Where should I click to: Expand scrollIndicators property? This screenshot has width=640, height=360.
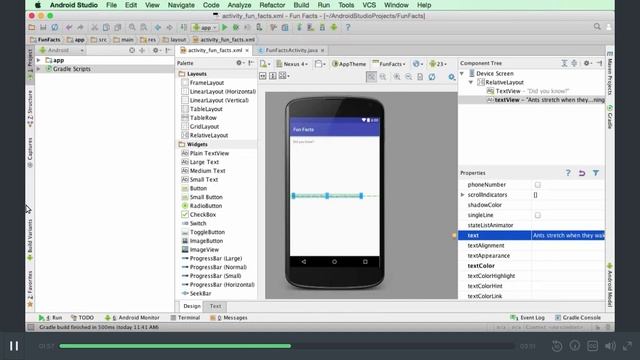pos(462,195)
